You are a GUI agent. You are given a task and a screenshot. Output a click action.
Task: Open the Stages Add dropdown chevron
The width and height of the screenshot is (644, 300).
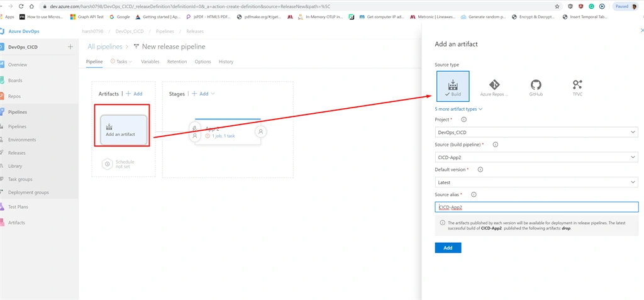[213, 94]
